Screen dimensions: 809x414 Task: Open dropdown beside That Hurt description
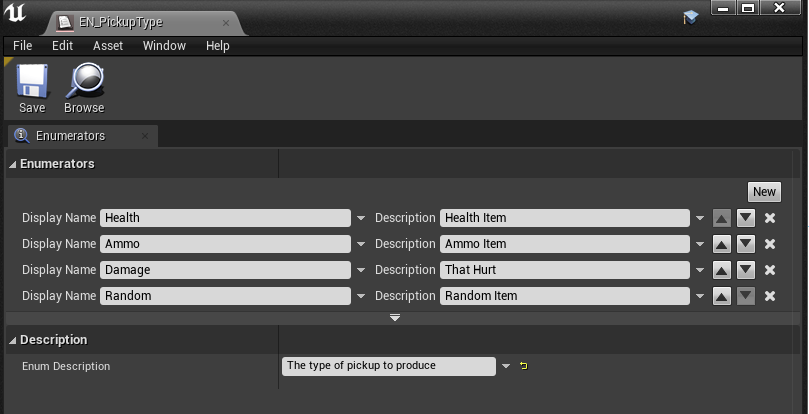699,270
